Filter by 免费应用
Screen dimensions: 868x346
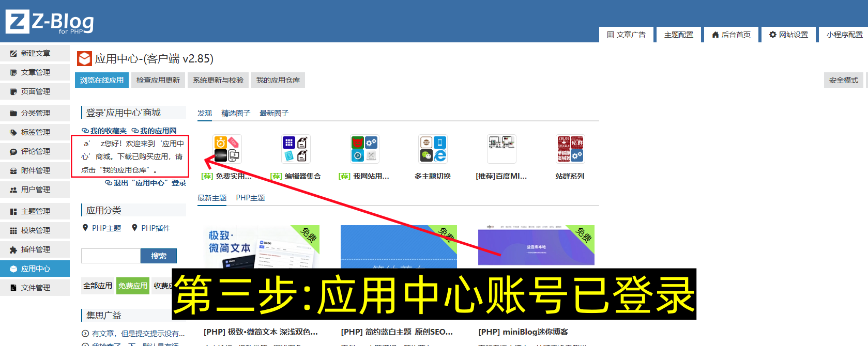(133, 286)
